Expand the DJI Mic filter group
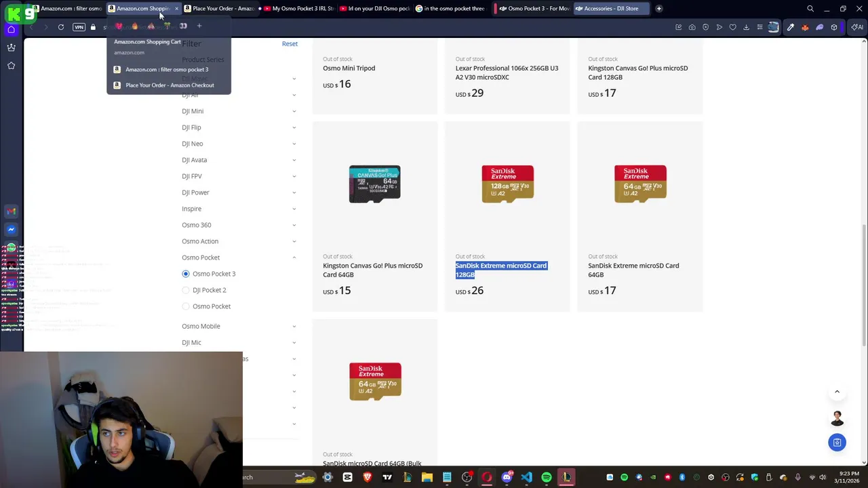 click(239, 342)
